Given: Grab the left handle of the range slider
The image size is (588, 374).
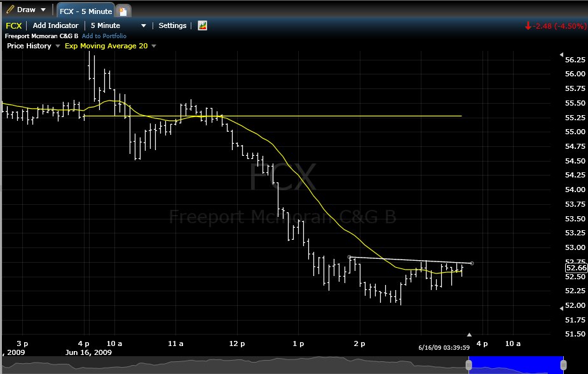Looking at the screenshot, I should 468,365.
